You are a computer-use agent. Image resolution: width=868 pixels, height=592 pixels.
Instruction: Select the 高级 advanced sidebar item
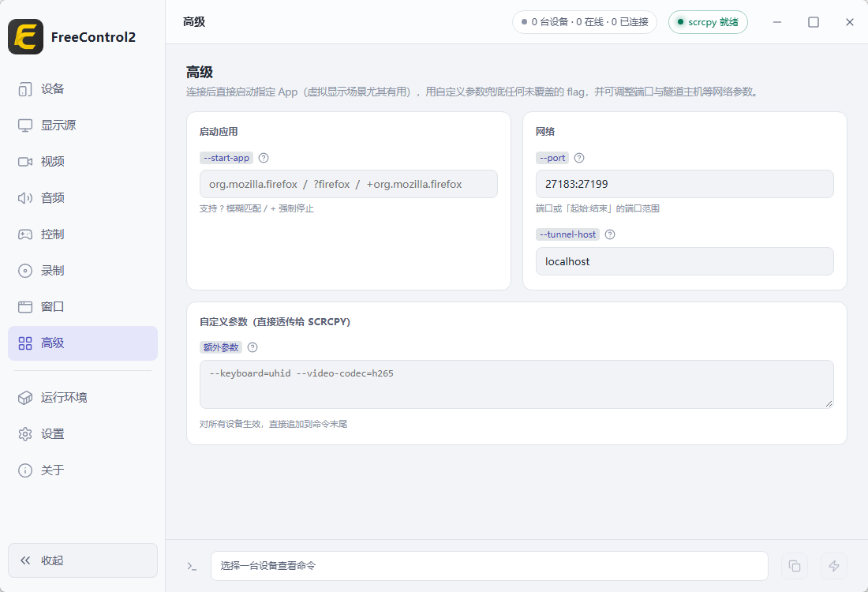83,343
